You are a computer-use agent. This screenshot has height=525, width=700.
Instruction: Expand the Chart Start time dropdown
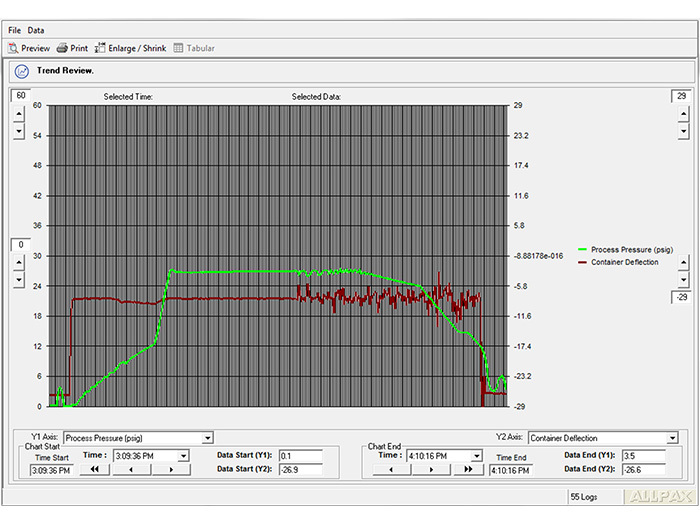182,455
